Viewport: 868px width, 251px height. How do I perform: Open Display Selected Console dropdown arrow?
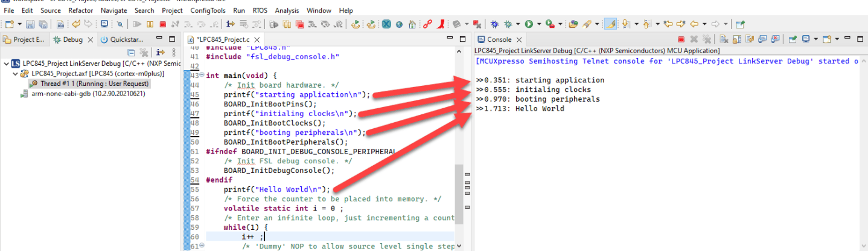(816, 39)
